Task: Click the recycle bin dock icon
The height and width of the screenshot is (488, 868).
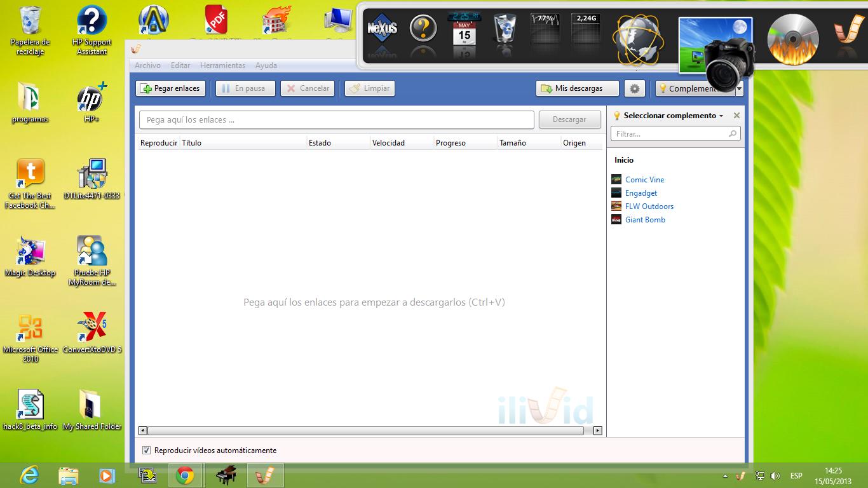Action: (505, 28)
